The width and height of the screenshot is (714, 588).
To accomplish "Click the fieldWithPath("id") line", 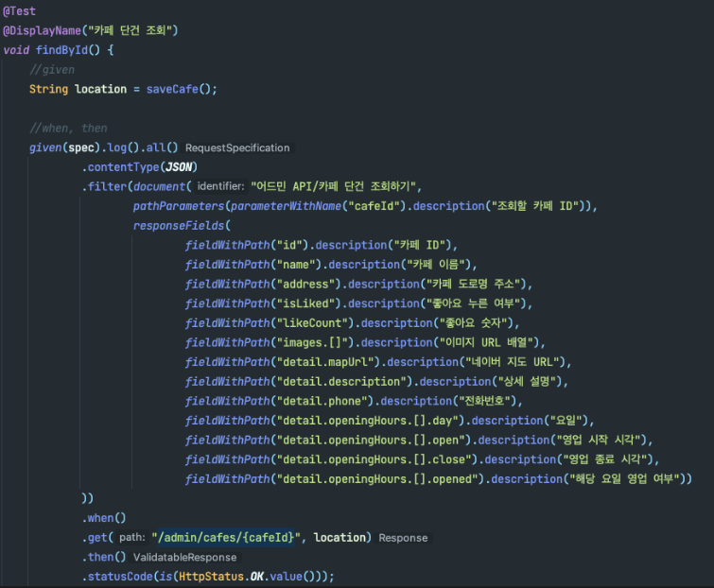I will (x=321, y=245).
